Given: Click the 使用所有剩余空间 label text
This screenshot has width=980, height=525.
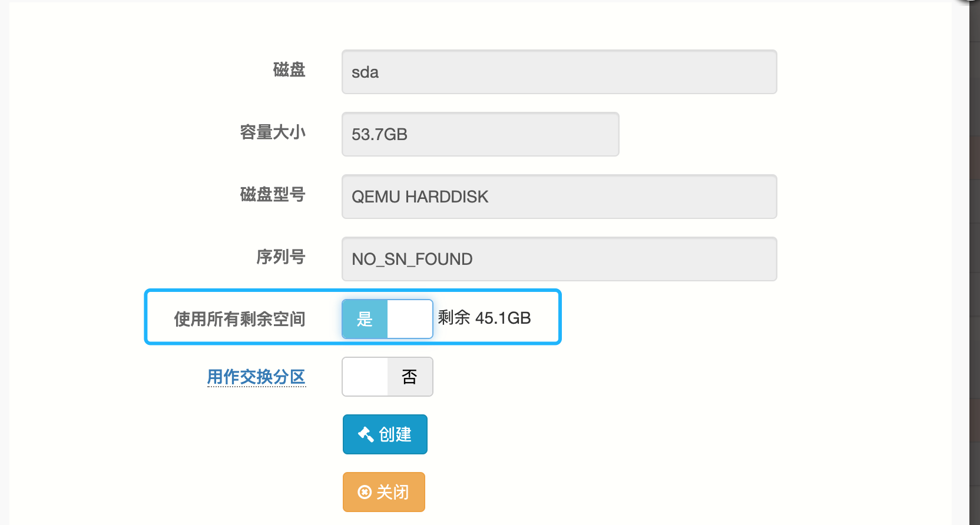Looking at the screenshot, I should tap(240, 319).
